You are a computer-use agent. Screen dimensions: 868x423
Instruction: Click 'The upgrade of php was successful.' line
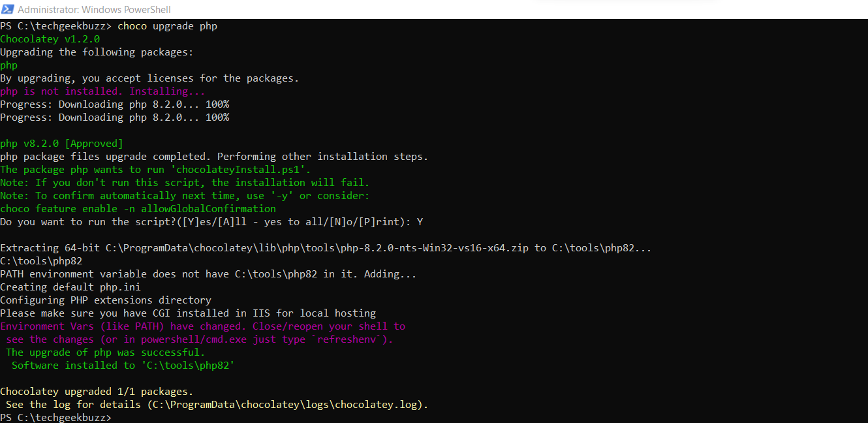(106, 352)
